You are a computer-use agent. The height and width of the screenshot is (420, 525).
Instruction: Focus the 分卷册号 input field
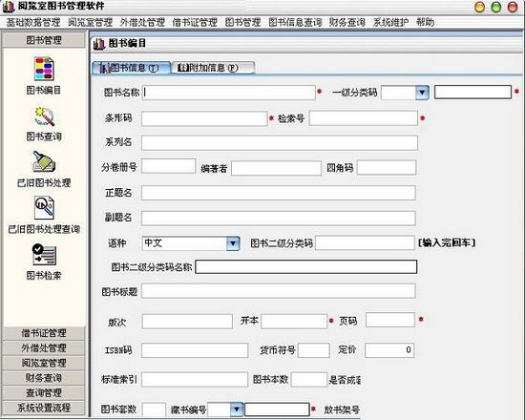tap(168, 166)
